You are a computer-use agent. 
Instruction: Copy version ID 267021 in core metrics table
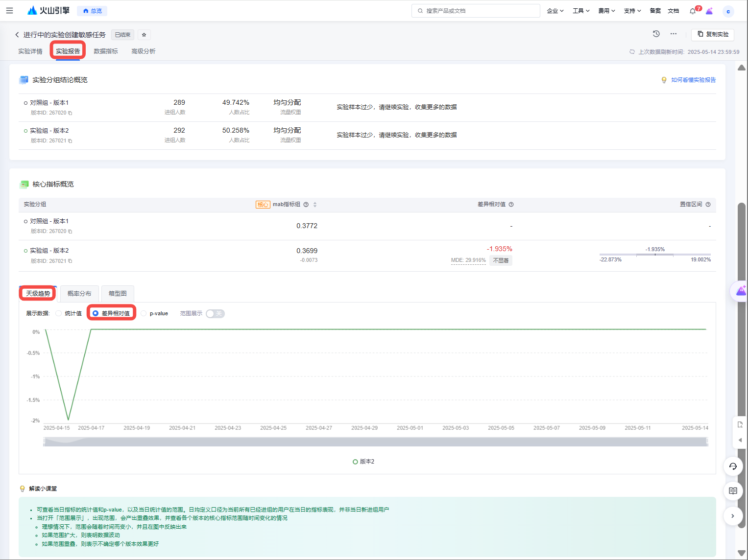click(70, 261)
